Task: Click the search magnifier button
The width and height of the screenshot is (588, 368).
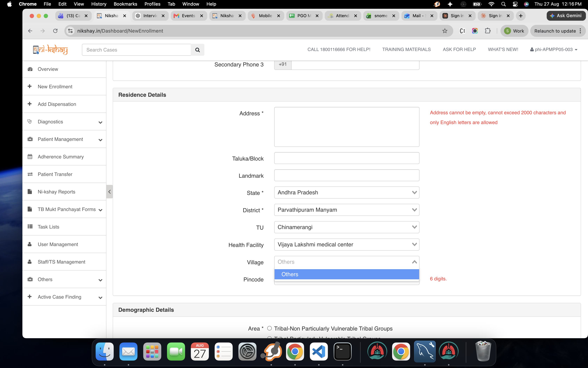Action: pyautogui.click(x=198, y=50)
